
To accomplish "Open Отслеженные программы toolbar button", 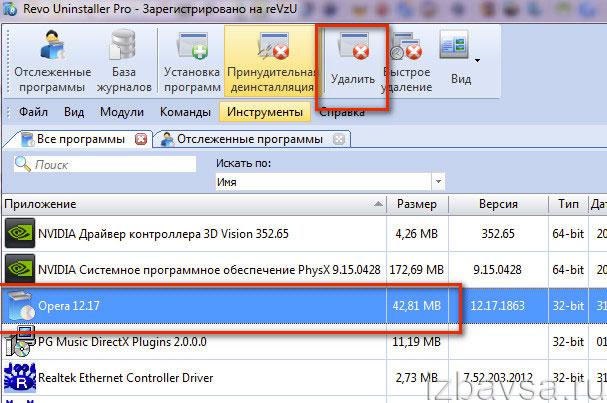I will pyautogui.click(x=52, y=61).
